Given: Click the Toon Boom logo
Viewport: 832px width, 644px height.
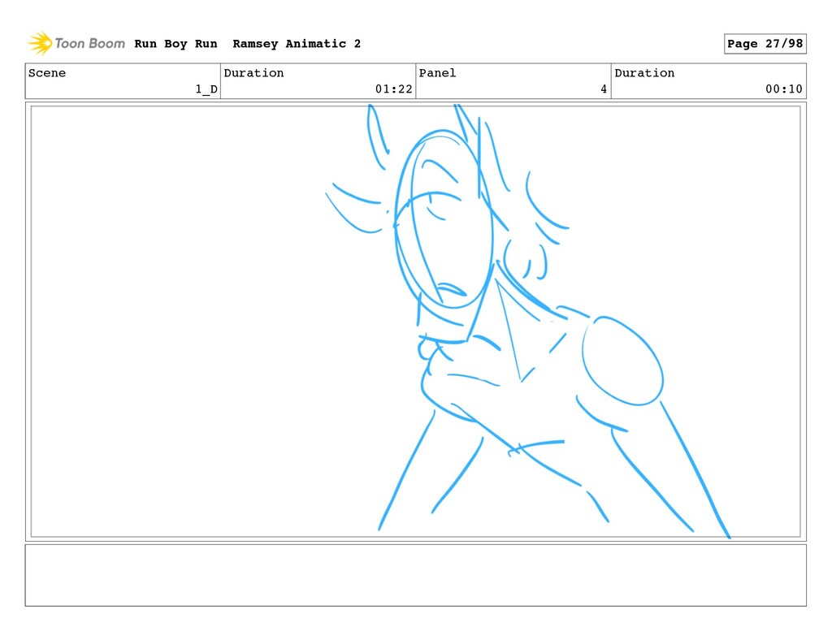Looking at the screenshot, I should (x=76, y=43).
